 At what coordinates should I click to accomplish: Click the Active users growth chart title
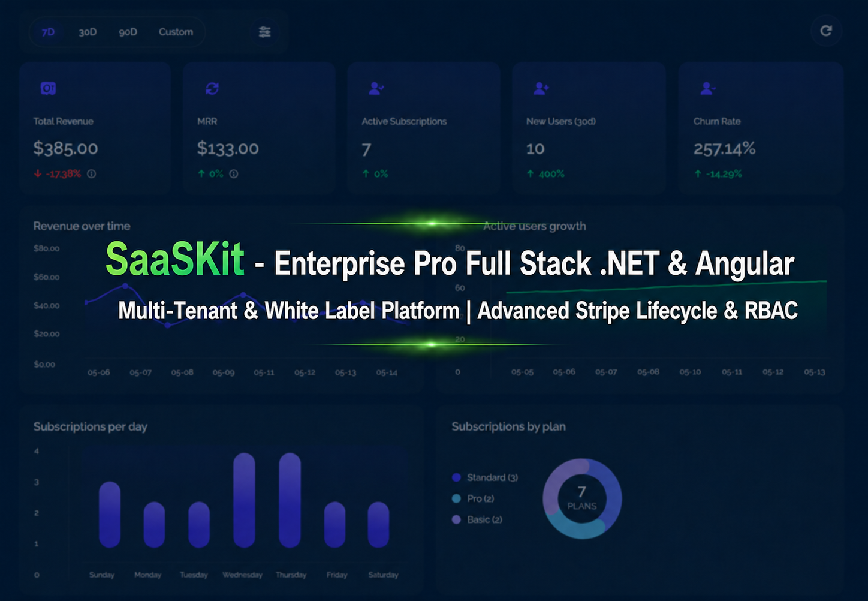535,226
